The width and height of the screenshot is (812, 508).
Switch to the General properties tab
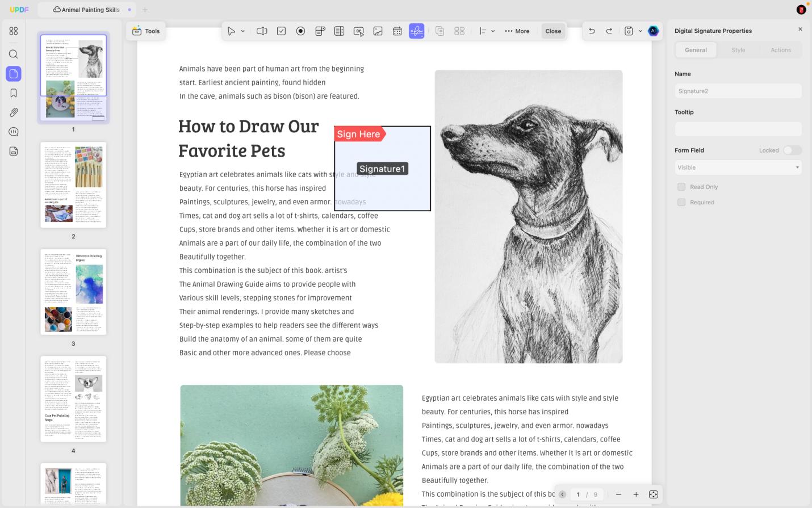(x=696, y=50)
